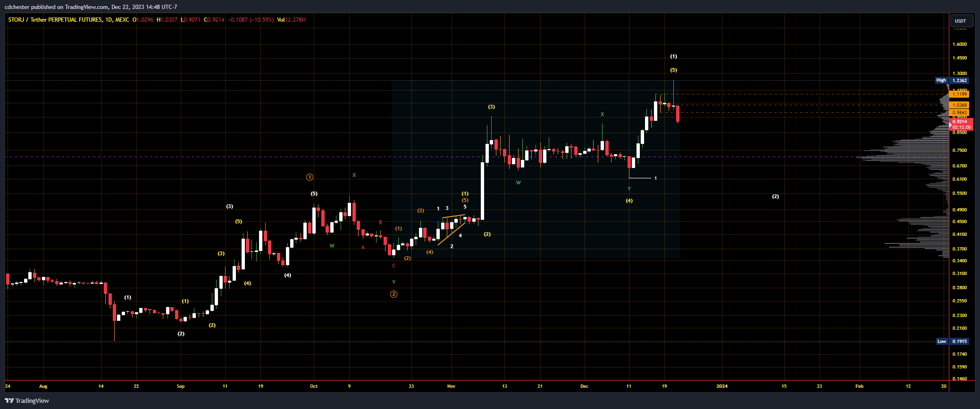Click the High 1.2362 price label
Viewport: 980px width, 409px height.
click(x=953, y=80)
